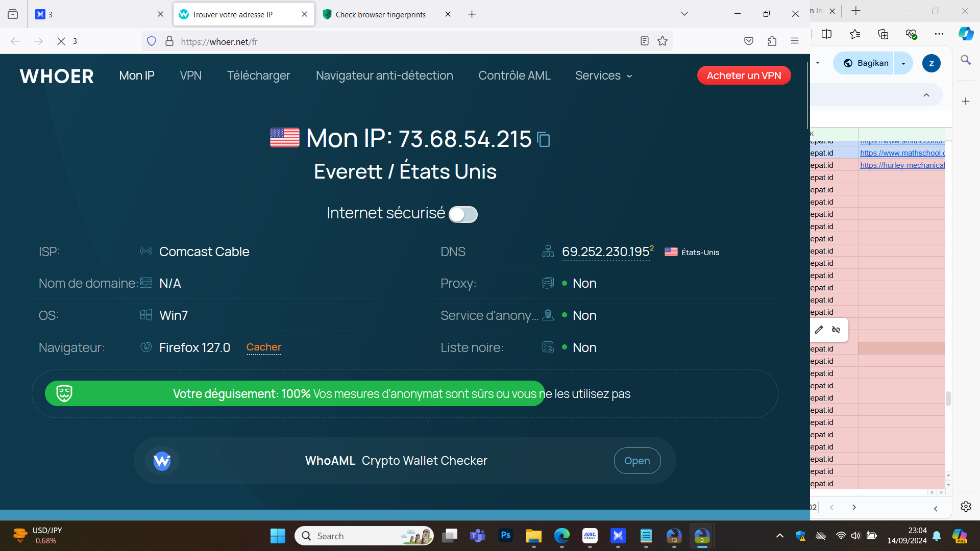Screen dimensions: 980x551
Task: Click the Firefox shield tracking protection icon
Action: (152, 41)
